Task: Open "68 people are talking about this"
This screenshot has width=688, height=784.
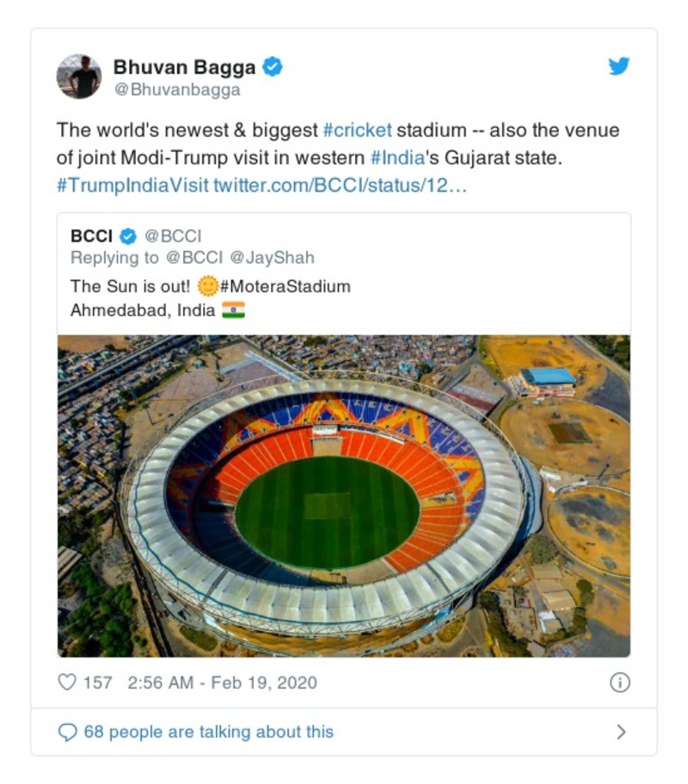Action: (208, 732)
